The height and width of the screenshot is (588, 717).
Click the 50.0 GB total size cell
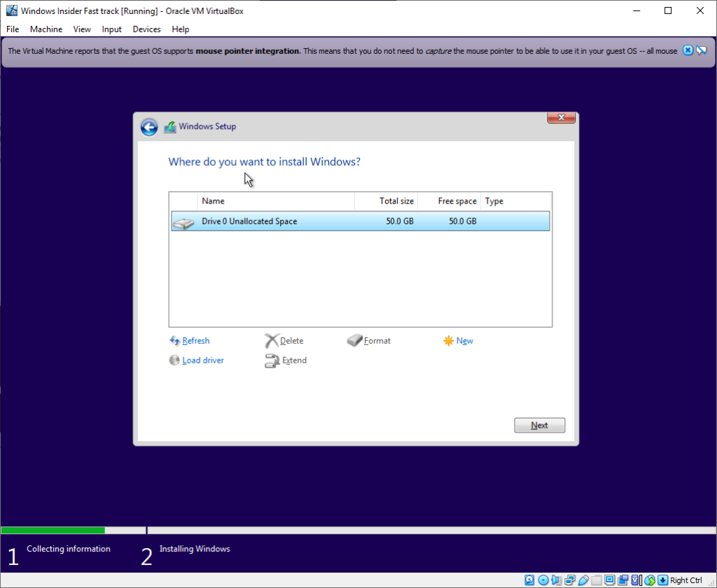400,221
